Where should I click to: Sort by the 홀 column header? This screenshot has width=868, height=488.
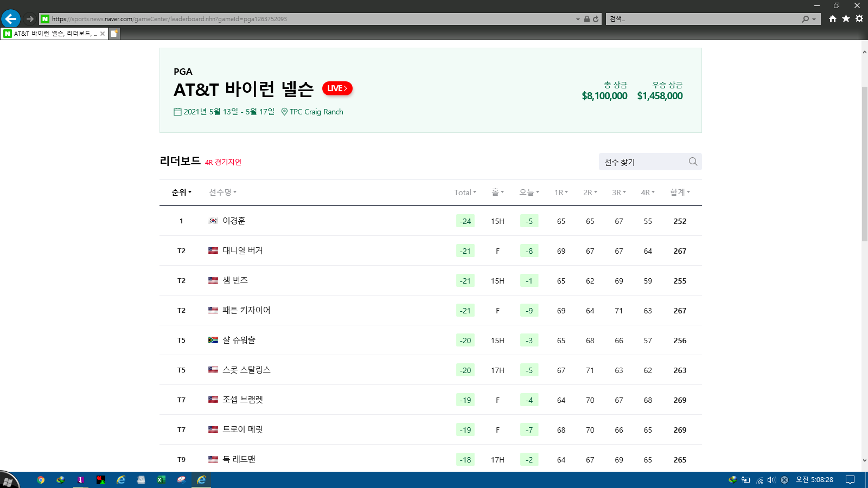pos(498,192)
